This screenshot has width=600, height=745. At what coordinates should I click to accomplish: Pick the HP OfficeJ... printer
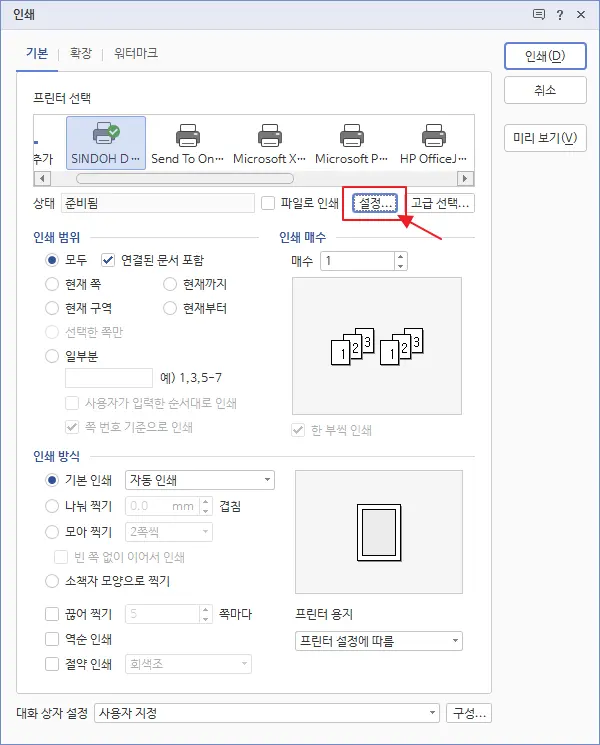(x=433, y=143)
